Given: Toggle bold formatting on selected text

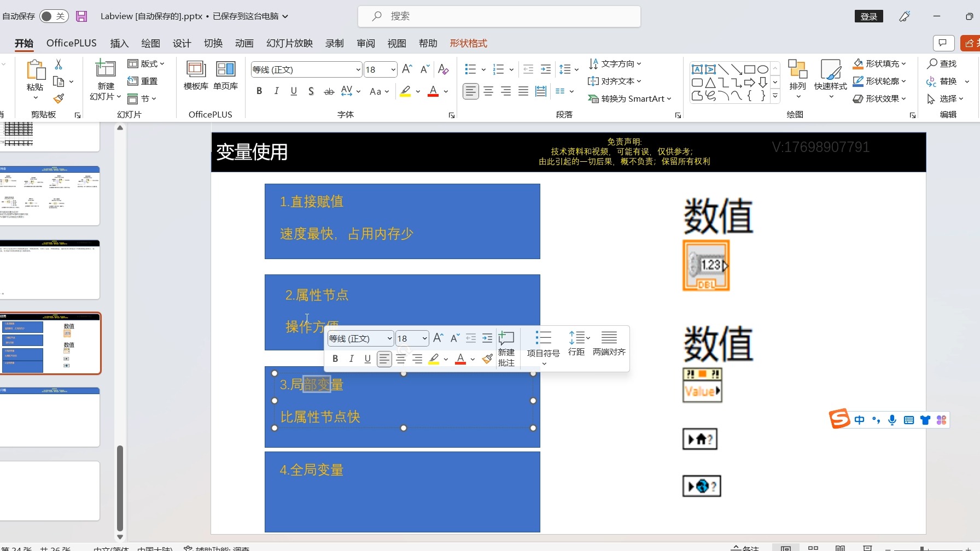Looking at the screenshot, I should tap(259, 91).
